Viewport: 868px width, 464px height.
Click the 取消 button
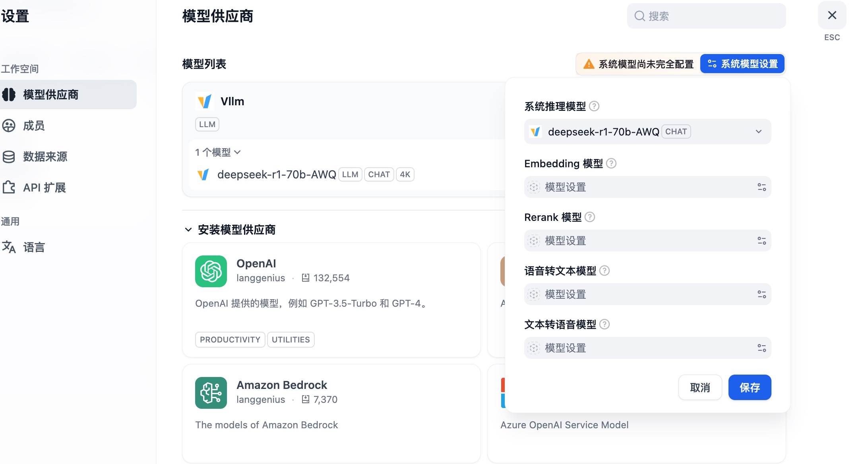pyautogui.click(x=700, y=387)
